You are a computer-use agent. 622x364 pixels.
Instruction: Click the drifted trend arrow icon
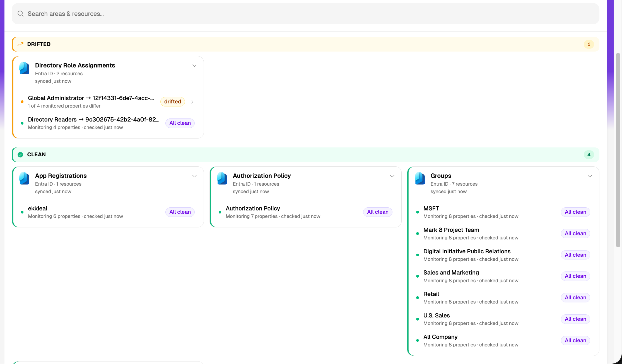20,44
